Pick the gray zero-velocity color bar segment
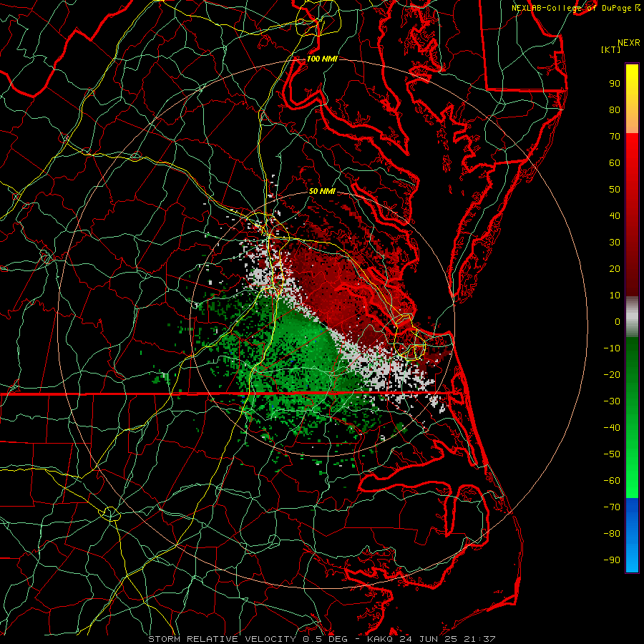The width and height of the screenshot is (644, 644). tap(632, 316)
